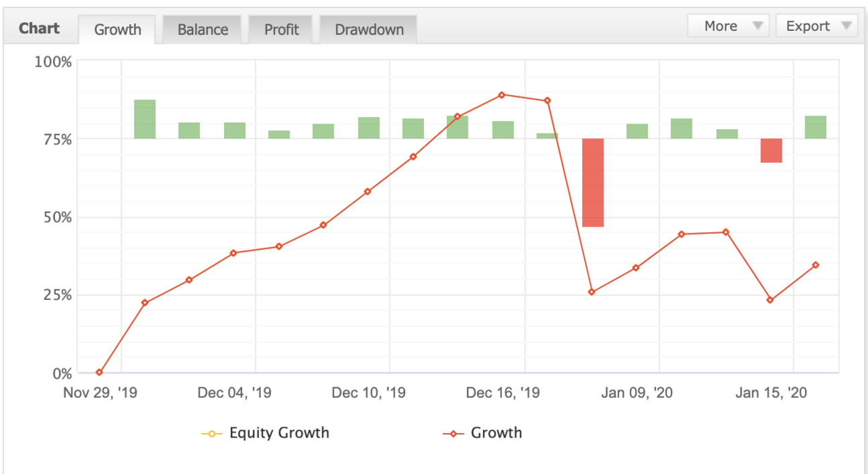Click the lowest growth point near Jan 15
Screen dimensions: 868x474
(770, 300)
